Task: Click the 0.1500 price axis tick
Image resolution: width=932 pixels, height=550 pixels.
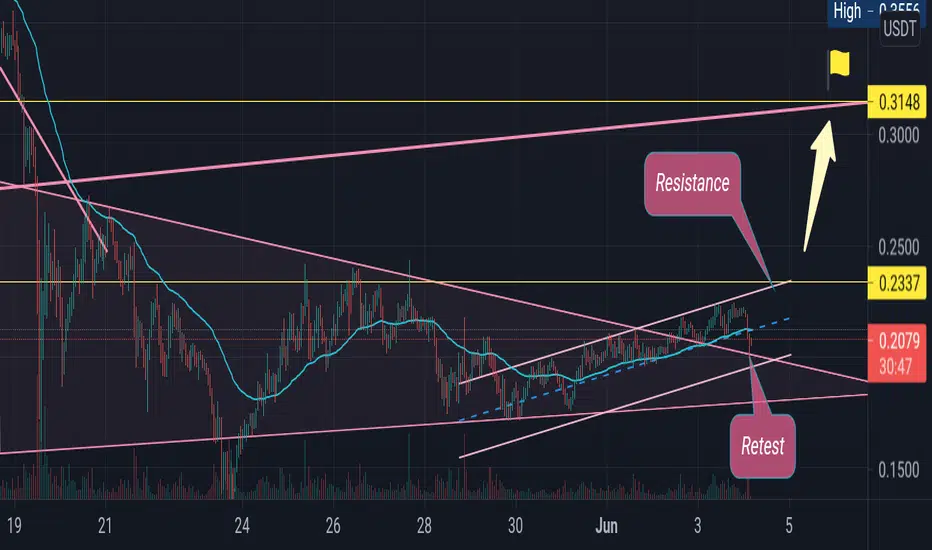Action: (x=899, y=470)
